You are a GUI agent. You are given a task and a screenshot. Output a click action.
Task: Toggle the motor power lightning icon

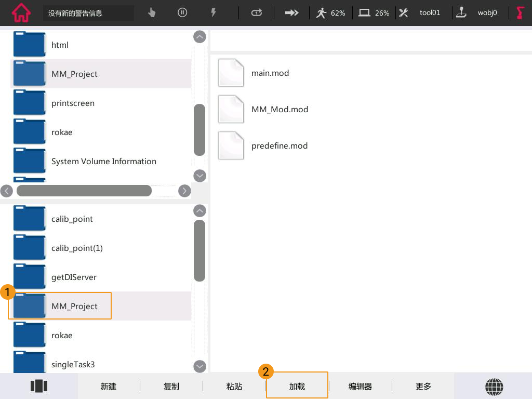(x=213, y=13)
